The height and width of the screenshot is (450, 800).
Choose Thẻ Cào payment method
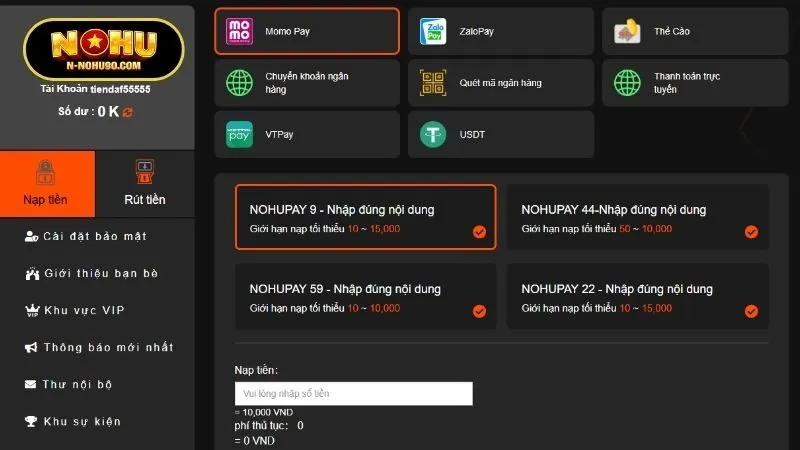point(695,31)
